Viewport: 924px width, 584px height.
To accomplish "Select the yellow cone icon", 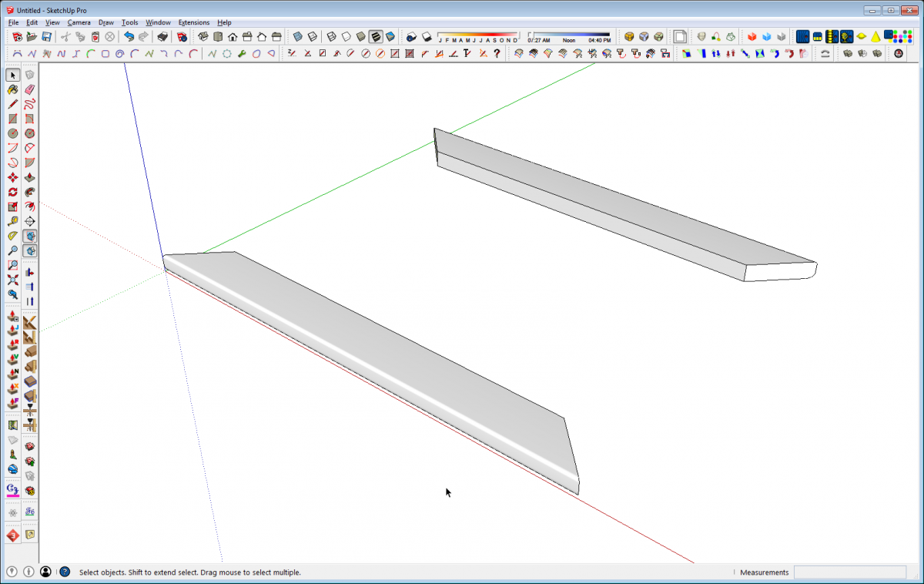I will [x=875, y=36].
